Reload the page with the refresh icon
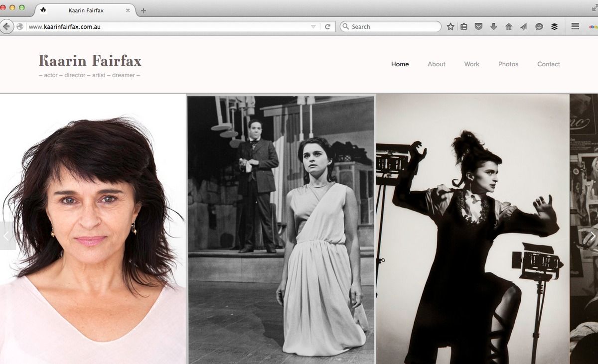The height and width of the screenshot is (364, 598). click(x=327, y=27)
